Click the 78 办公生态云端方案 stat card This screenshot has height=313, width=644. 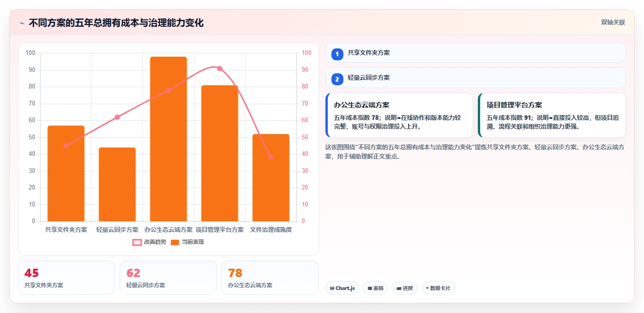[270, 278]
